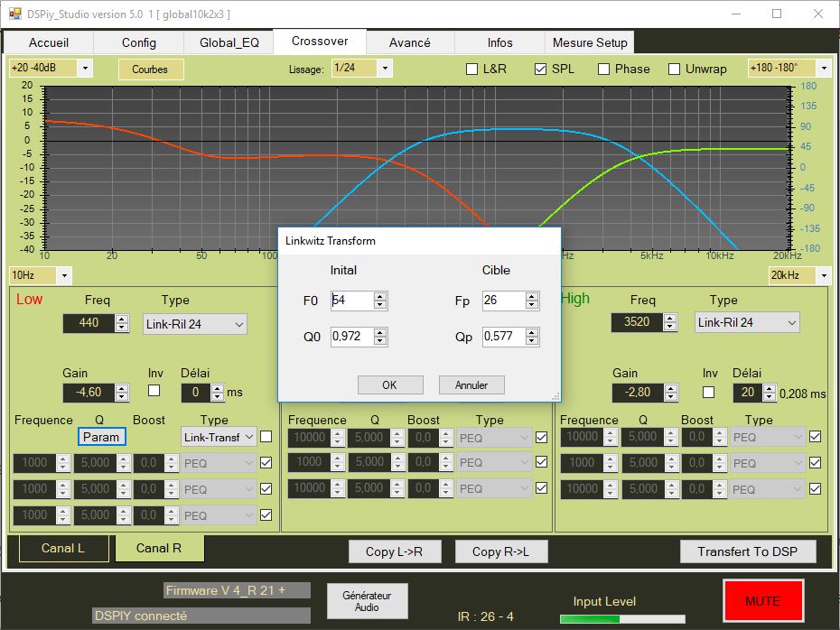Click the Input Level meter bar
Screen dimensions: 840x630
point(621,619)
